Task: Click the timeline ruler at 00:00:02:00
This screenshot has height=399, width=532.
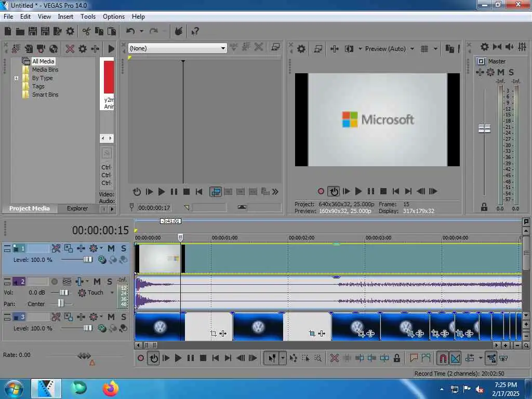Action: click(301, 238)
